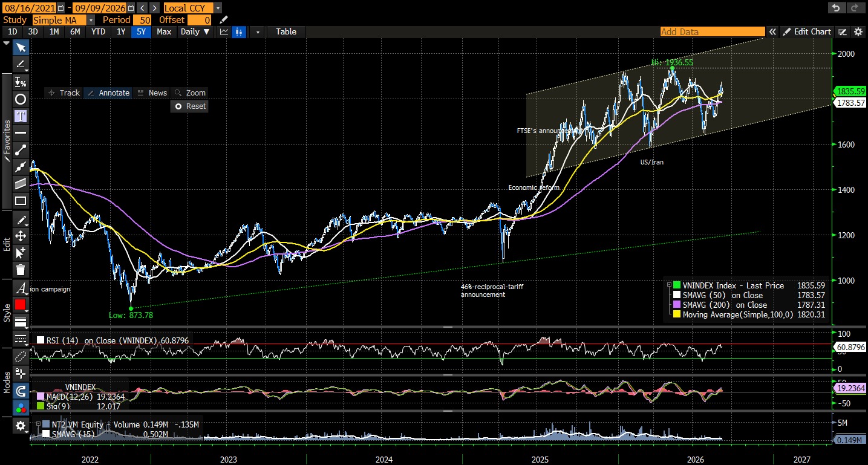Pick the move annotation cross-arrows tool

click(x=21, y=236)
